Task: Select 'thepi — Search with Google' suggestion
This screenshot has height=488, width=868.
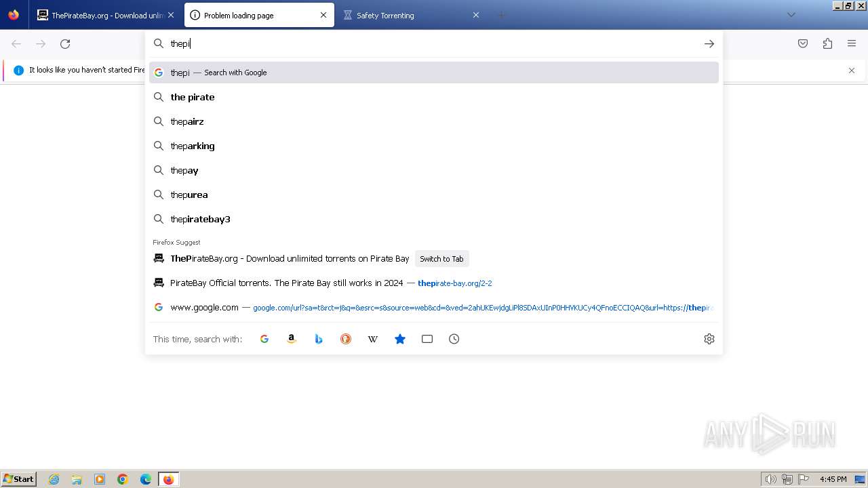Action: click(434, 73)
